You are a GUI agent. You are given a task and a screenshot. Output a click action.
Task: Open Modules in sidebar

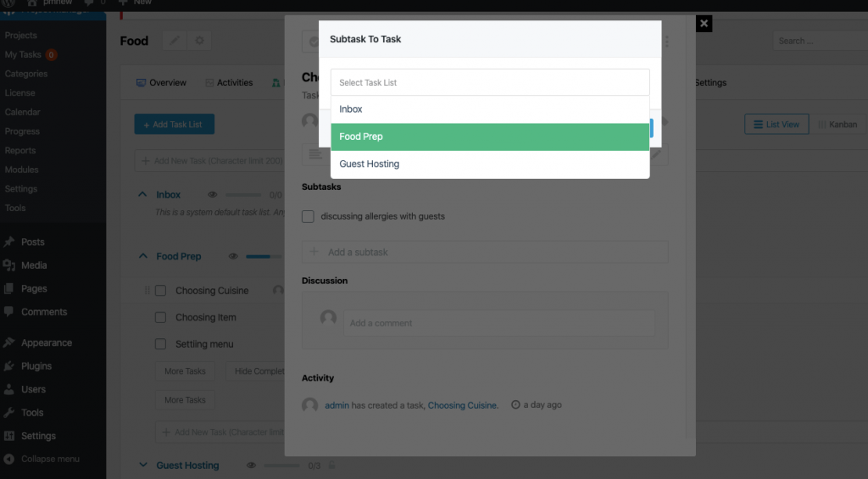[21, 170]
